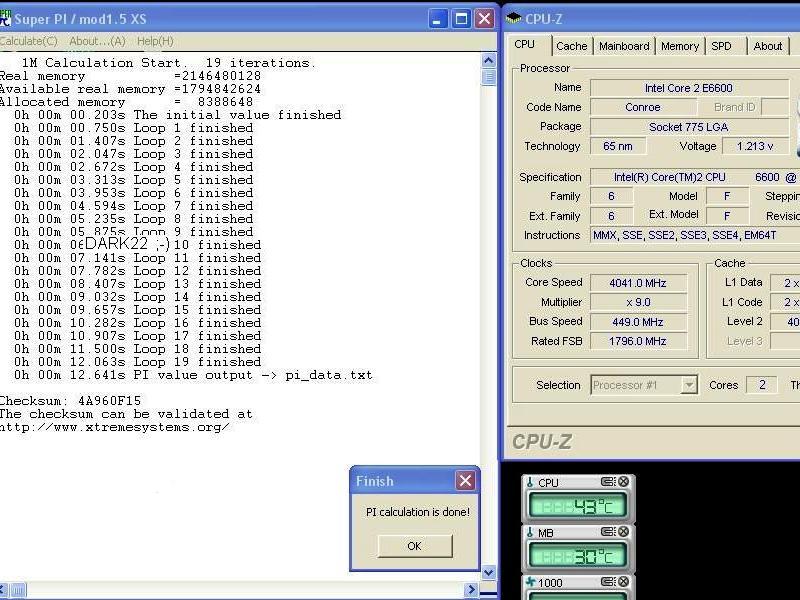Screen dimensions: 800x600
Task: Open the settings icon on the 1000 fan gadget
Action: [608, 582]
